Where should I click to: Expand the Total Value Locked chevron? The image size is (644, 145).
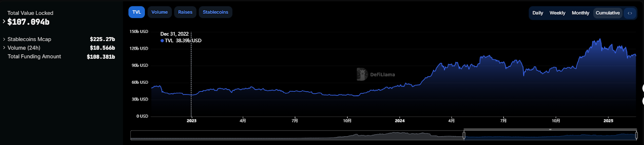[4, 21]
